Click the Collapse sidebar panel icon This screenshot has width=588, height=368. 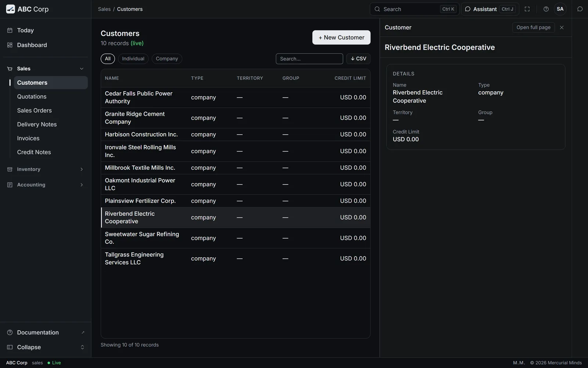click(10, 347)
